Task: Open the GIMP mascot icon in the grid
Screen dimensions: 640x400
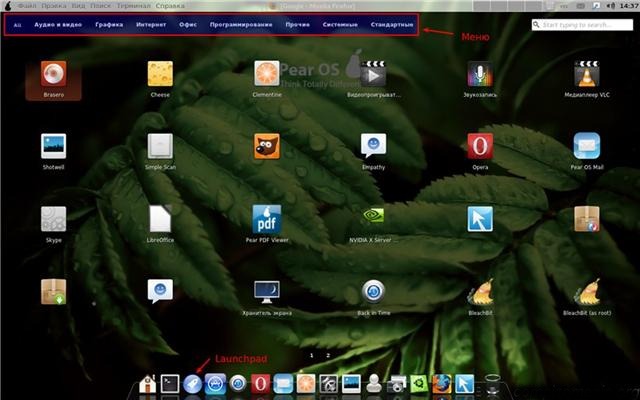Action: pos(267,146)
